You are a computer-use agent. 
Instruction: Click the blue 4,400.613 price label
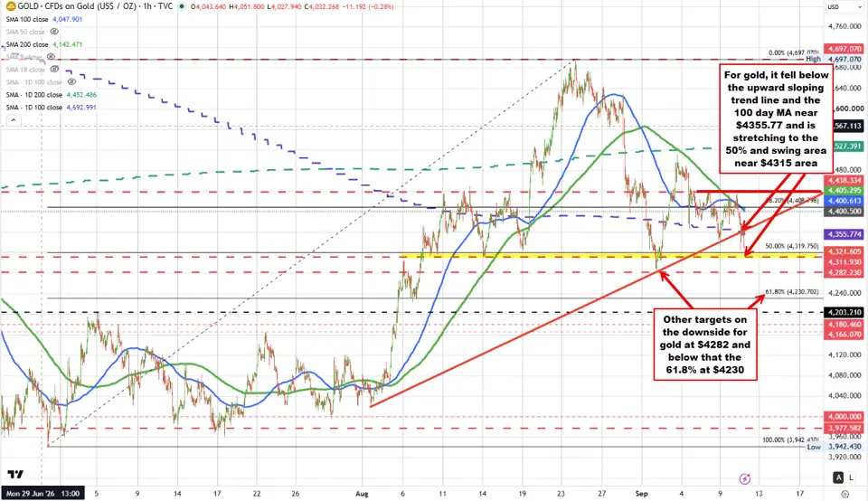844,201
